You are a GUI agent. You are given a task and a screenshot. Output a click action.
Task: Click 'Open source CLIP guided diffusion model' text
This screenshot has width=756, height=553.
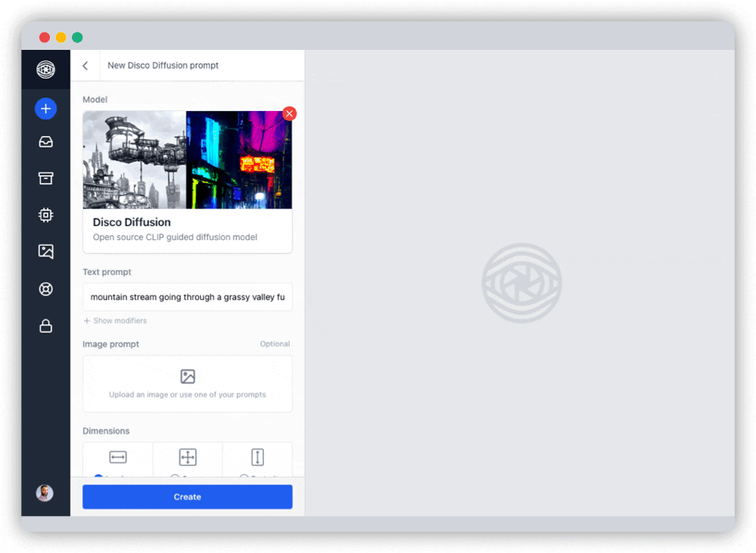click(x=175, y=237)
